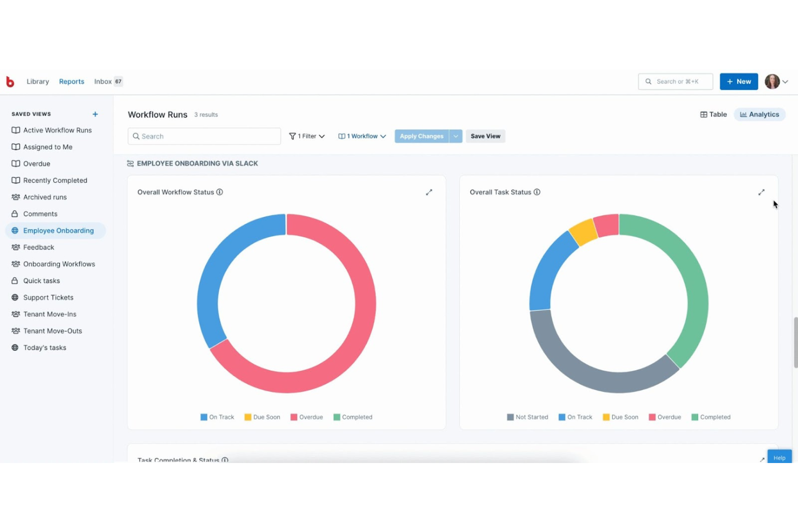Click the page vertical scrollbar thumb

pyautogui.click(x=795, y=343)
